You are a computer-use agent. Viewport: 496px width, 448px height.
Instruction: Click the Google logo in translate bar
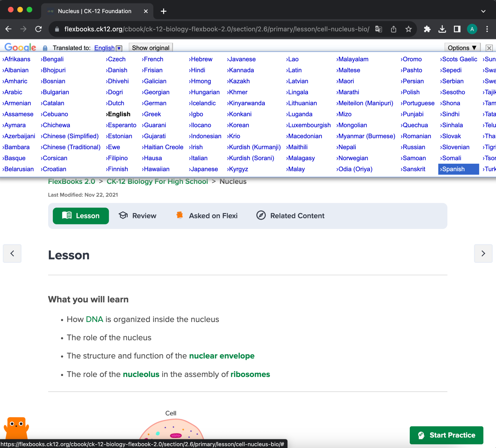pos(20,47)
